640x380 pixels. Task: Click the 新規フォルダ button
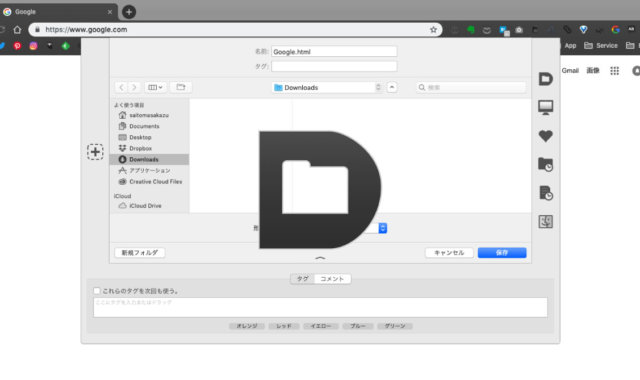pos(140,253)
